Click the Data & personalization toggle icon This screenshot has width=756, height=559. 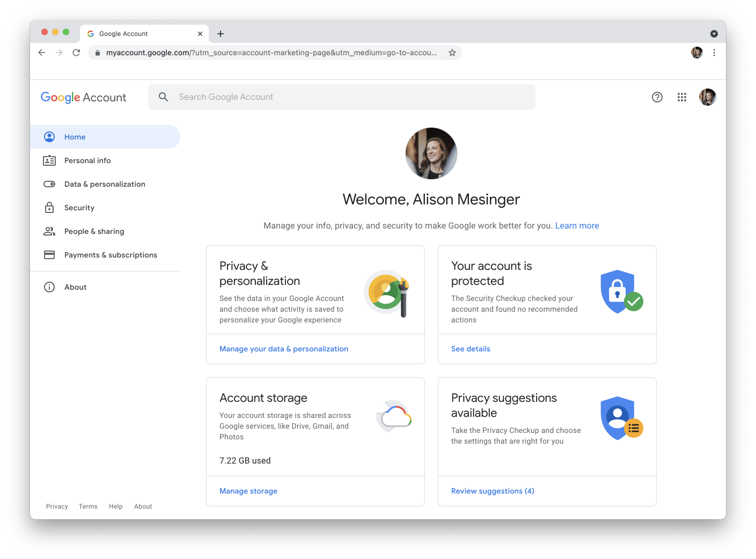coord(49,184)
